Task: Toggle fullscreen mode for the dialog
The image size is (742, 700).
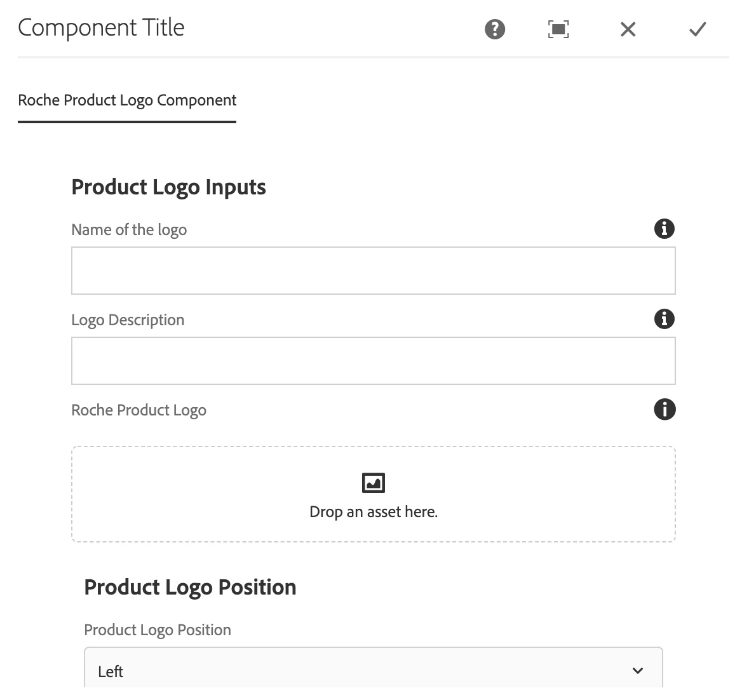Action: point(558,29)
